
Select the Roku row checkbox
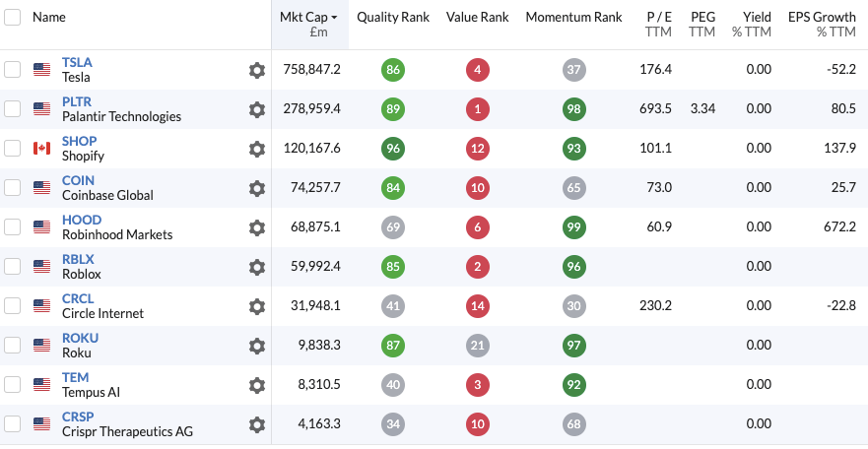click(12, 346)
